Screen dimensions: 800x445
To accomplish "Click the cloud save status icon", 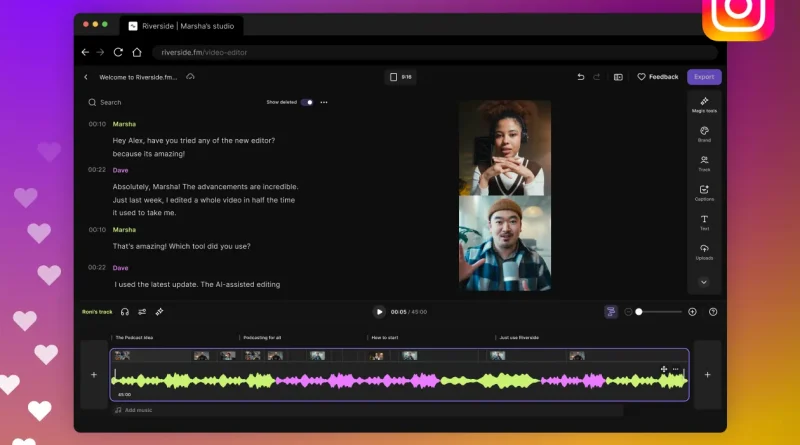I will point(190,77).
